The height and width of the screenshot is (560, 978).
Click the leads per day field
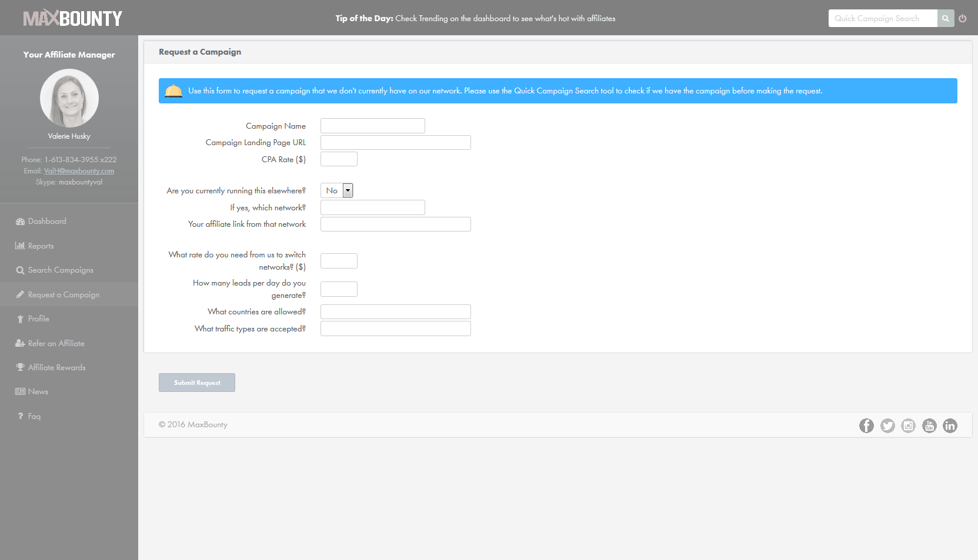coord(339,289)
